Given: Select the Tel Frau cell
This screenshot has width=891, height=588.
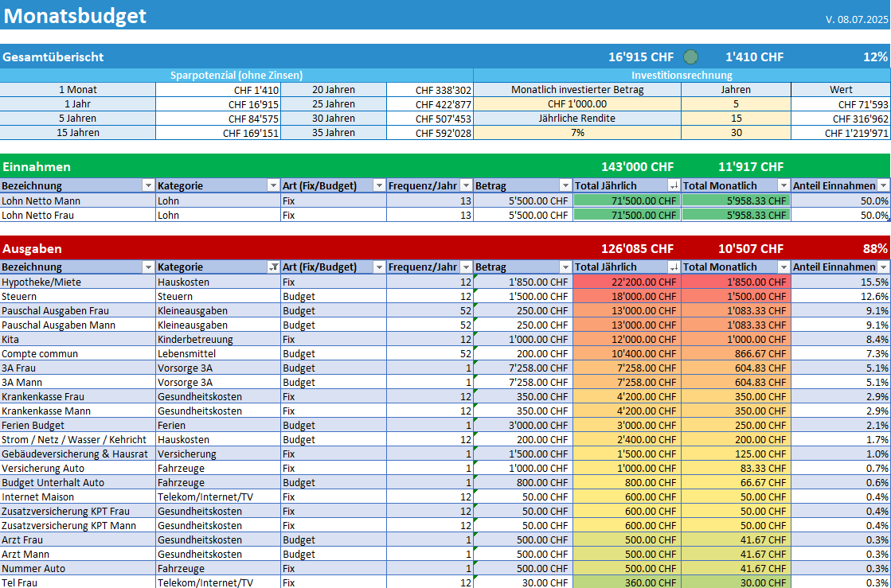Looking at the screenshot, I should coord(78,582).
